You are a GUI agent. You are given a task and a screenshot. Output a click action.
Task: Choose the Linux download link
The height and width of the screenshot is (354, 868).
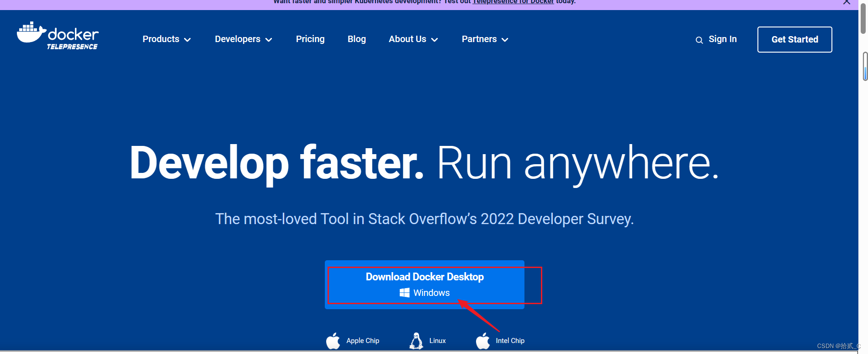428,341
